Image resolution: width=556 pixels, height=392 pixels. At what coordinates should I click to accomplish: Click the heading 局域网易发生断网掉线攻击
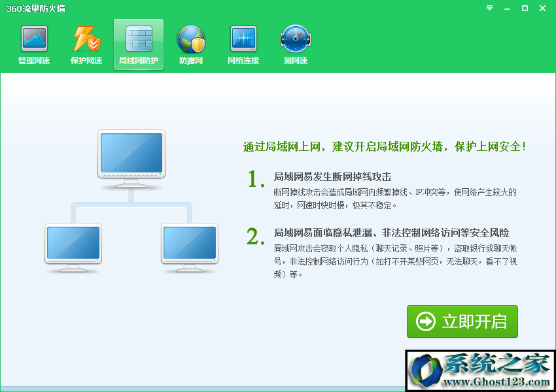pyautogui.click(x=332, y=176)
